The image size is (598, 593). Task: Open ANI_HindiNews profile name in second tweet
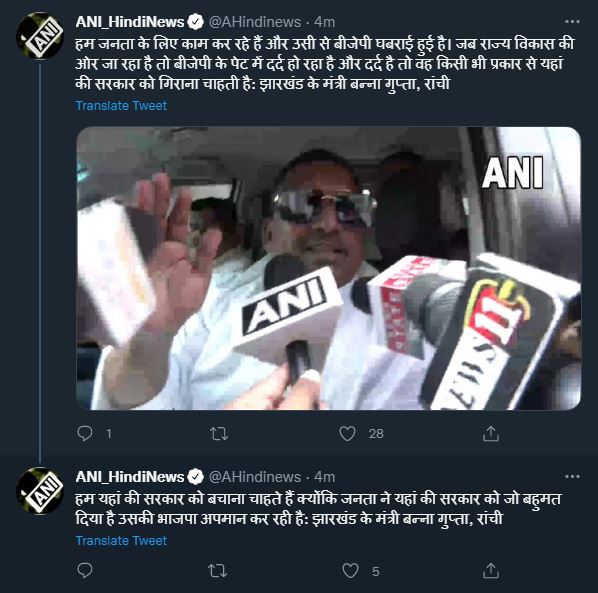point(130,477)
